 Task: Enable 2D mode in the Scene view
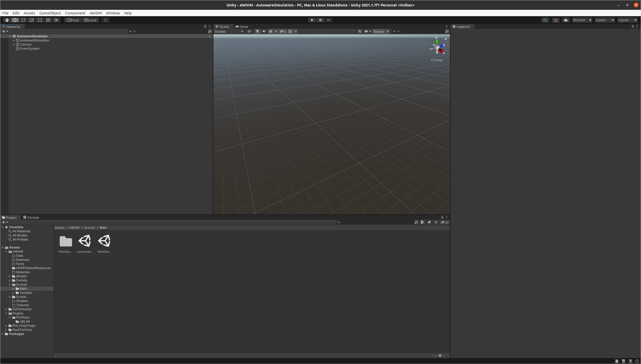(249, 31)
